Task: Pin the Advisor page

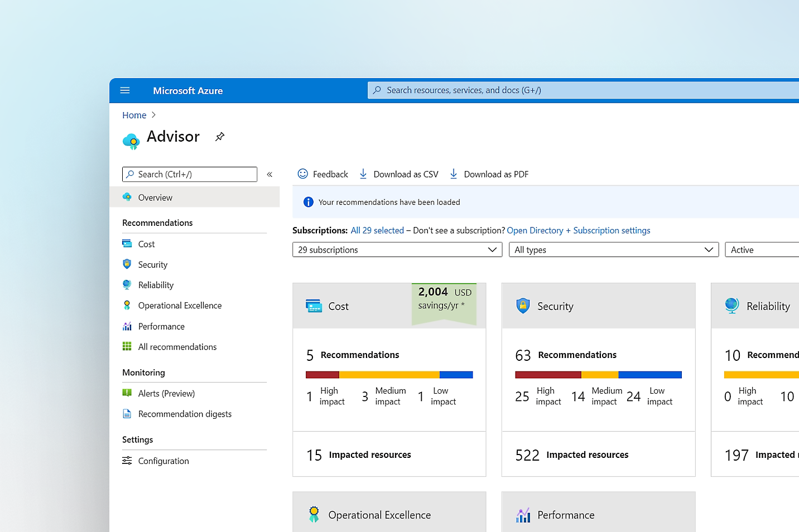Action: coord(220,137)
